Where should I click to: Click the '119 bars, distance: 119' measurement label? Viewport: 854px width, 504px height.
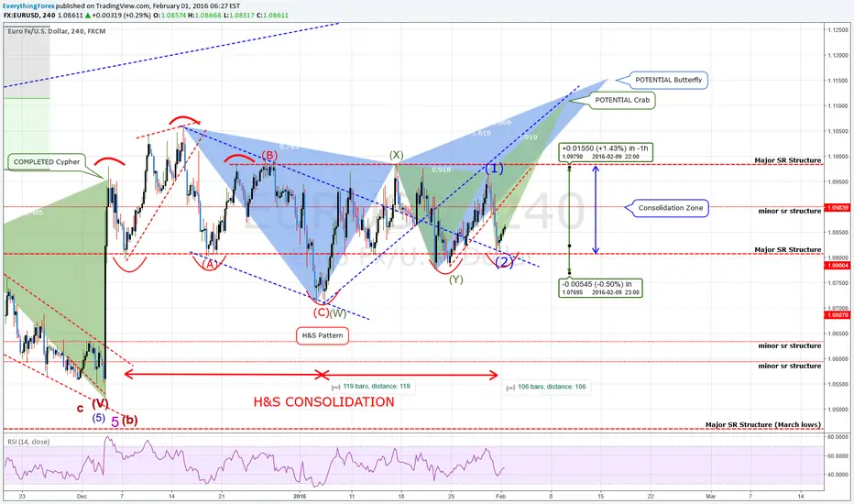coord(372,387)
